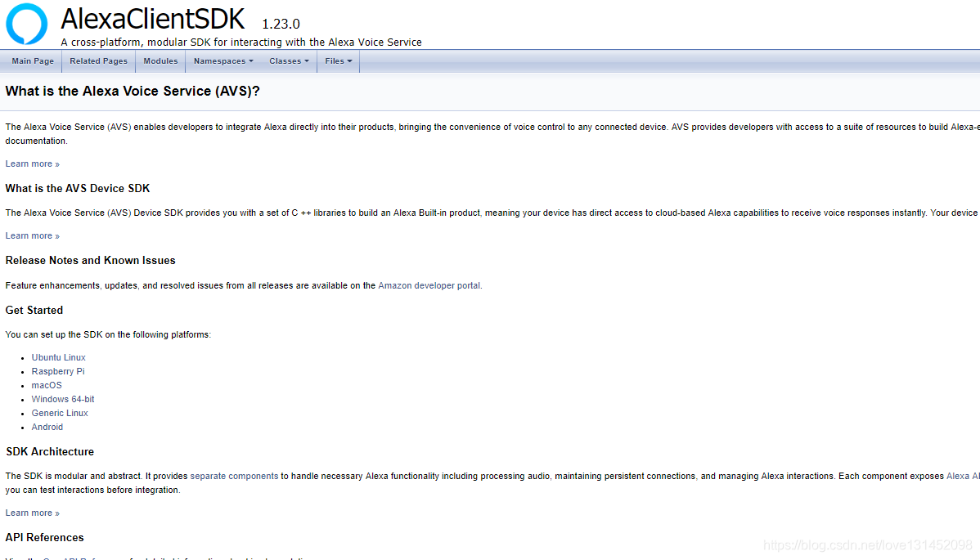Follow Learn more link under AVS Device SDK

33,235
